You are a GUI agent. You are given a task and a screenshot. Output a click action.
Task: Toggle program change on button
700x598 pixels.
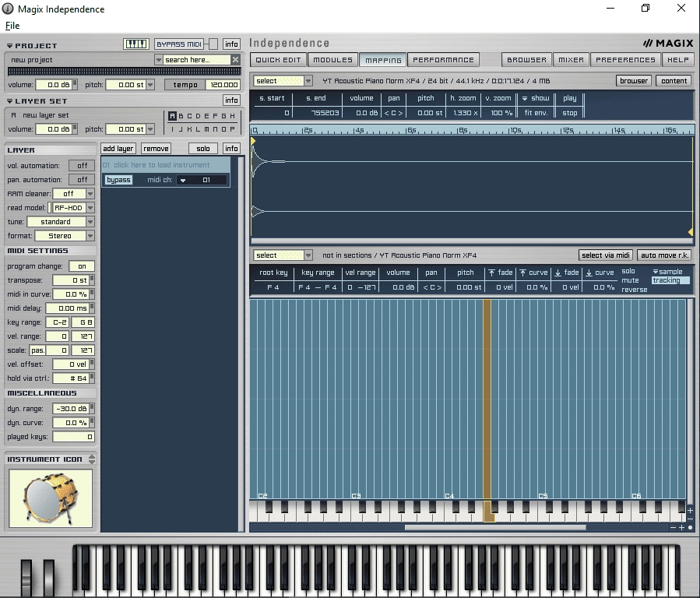tap(82, 266)
